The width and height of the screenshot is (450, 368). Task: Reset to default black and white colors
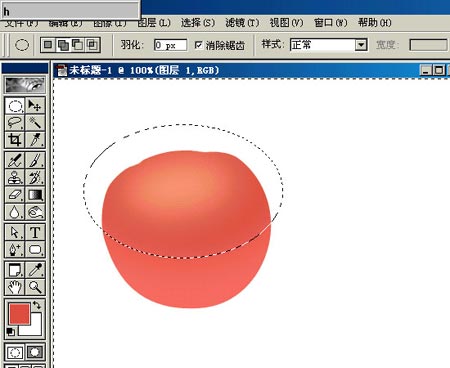click(x=10, y=332)
